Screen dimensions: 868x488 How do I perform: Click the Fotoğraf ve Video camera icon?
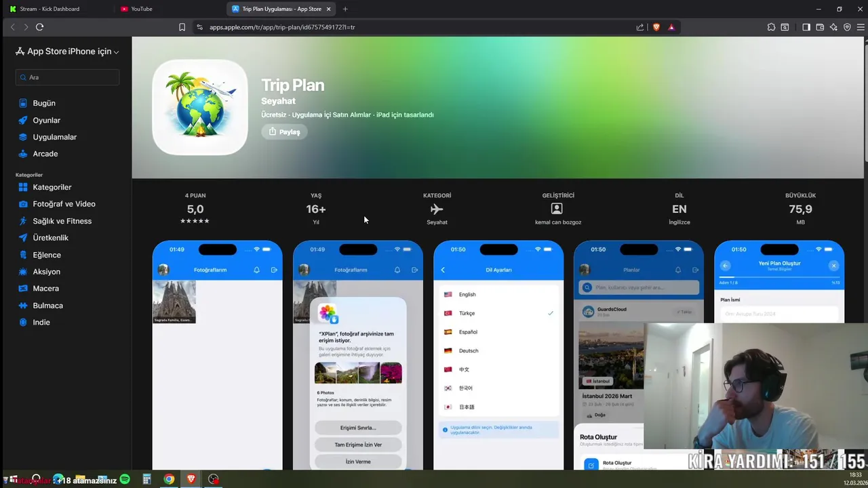23,204
